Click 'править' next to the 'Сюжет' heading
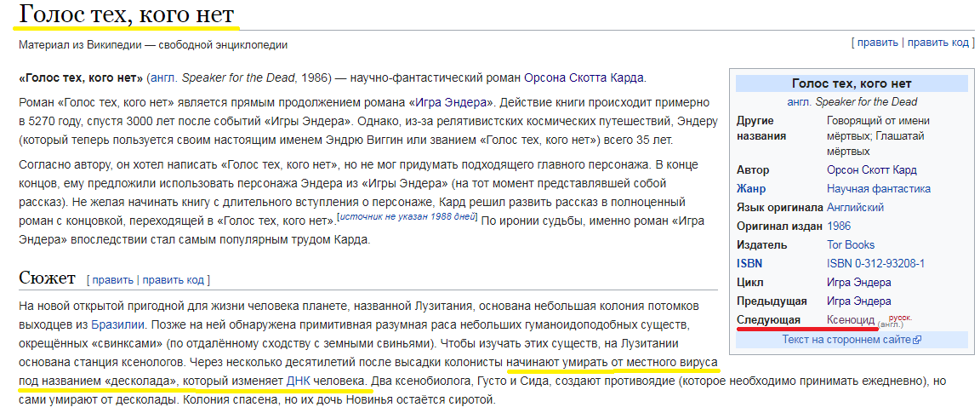 click(112, 279)
